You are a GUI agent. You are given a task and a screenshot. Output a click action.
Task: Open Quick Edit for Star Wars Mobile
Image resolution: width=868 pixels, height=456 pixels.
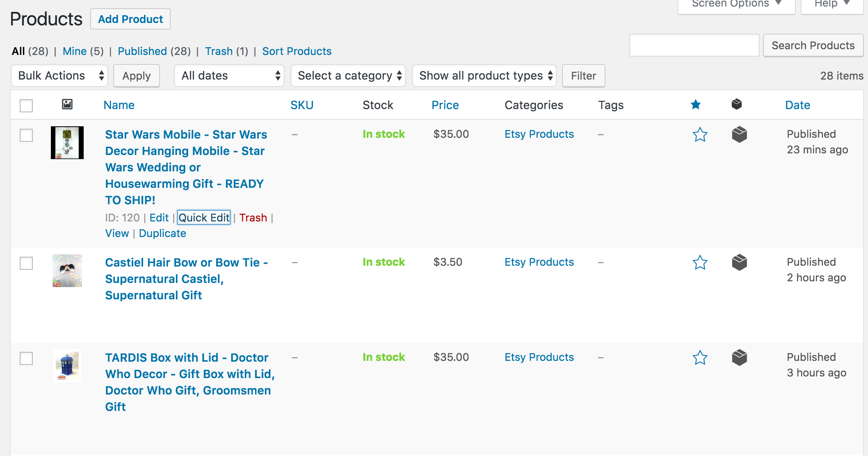(204, 218)
